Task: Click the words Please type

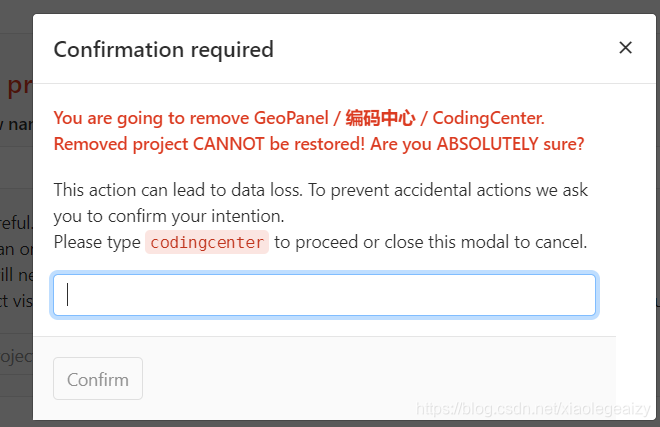Action: tap(97, 242)
